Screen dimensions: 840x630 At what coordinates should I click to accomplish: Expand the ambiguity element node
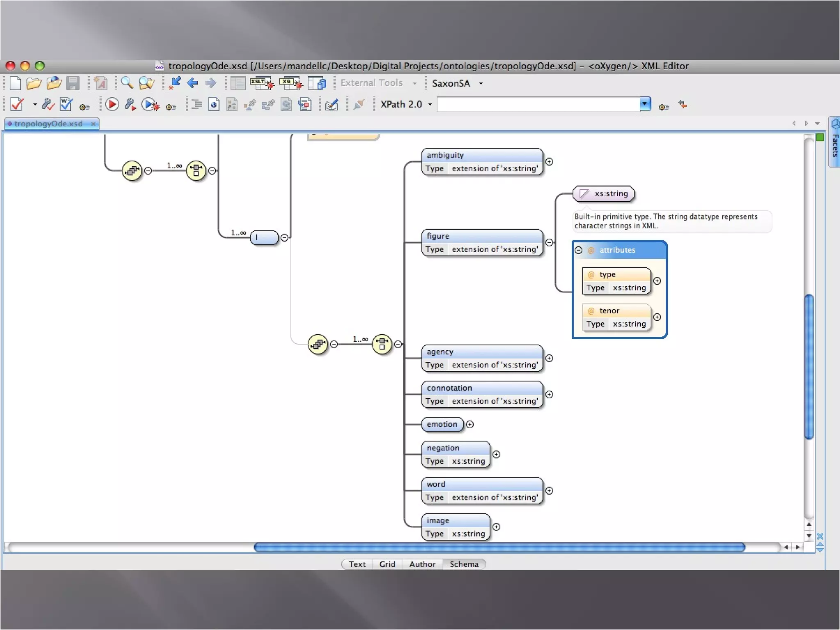[549, 162]
